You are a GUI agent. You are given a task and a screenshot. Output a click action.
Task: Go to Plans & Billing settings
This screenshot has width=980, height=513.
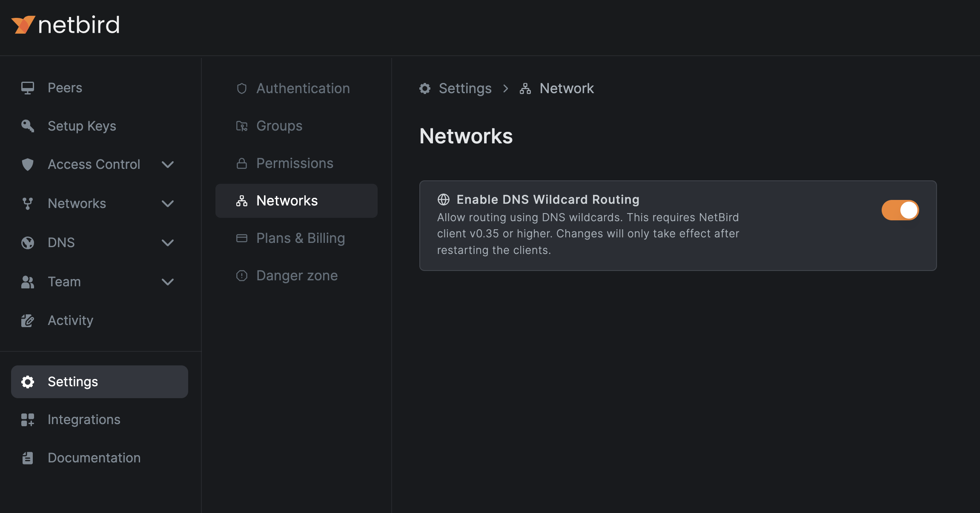[300, 238]
